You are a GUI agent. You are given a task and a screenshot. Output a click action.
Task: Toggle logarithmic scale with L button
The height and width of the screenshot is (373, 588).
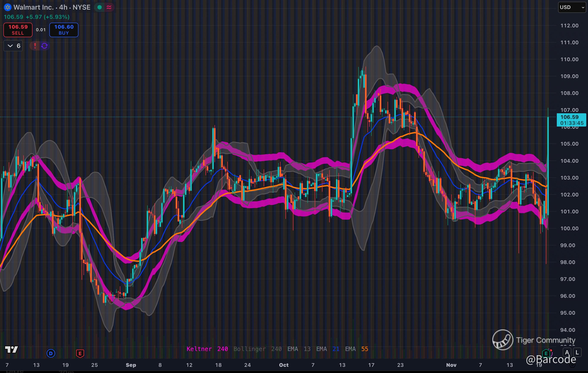(577, 352)
